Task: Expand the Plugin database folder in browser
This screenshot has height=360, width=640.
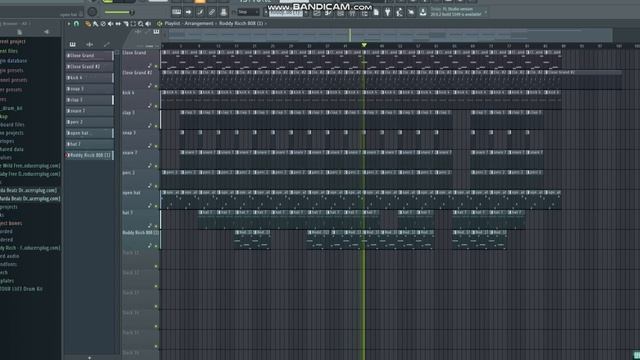Action: [x=13, y=61]
